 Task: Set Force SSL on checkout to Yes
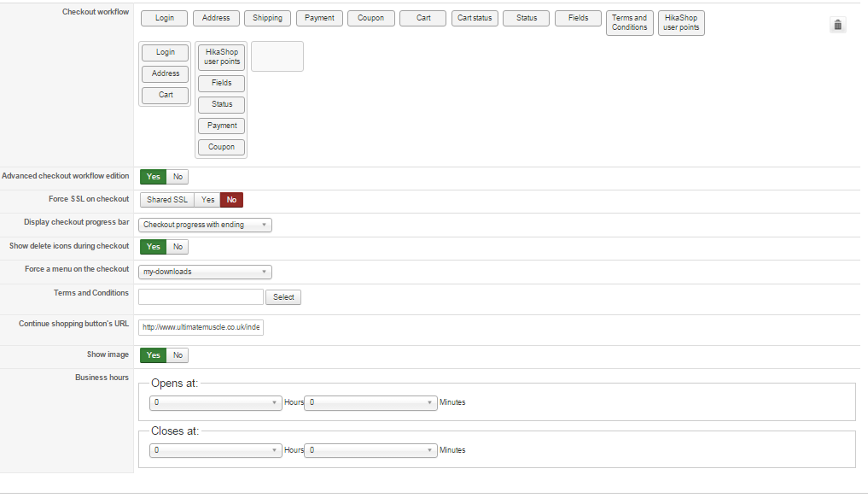207,200
